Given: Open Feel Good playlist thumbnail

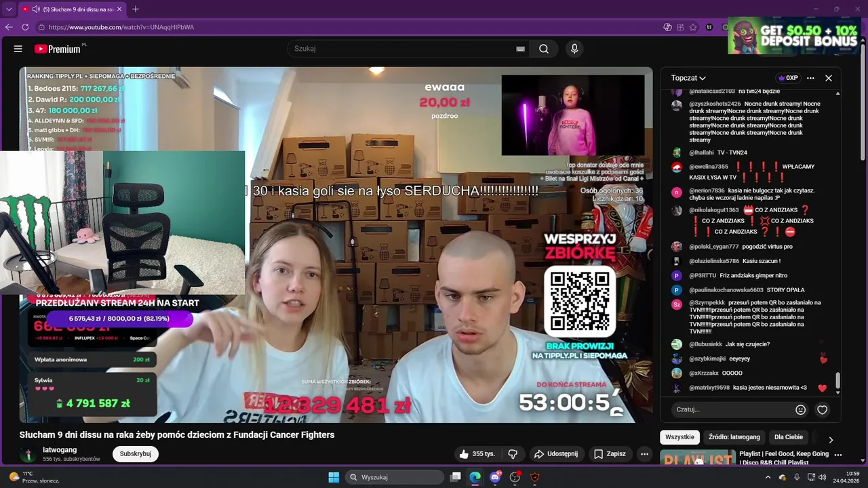Looking at the screenshot, I should [x=698, y=458].
